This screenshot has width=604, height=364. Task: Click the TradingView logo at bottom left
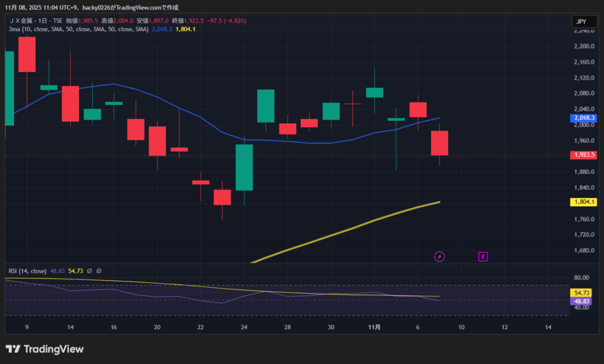pyautogui.click(x=45, y=349)
